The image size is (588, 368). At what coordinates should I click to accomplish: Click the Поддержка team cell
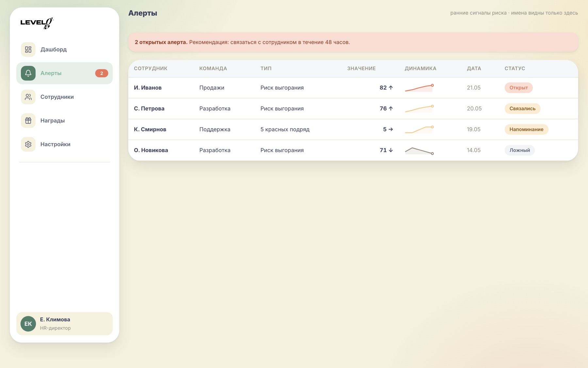point(215,130)
